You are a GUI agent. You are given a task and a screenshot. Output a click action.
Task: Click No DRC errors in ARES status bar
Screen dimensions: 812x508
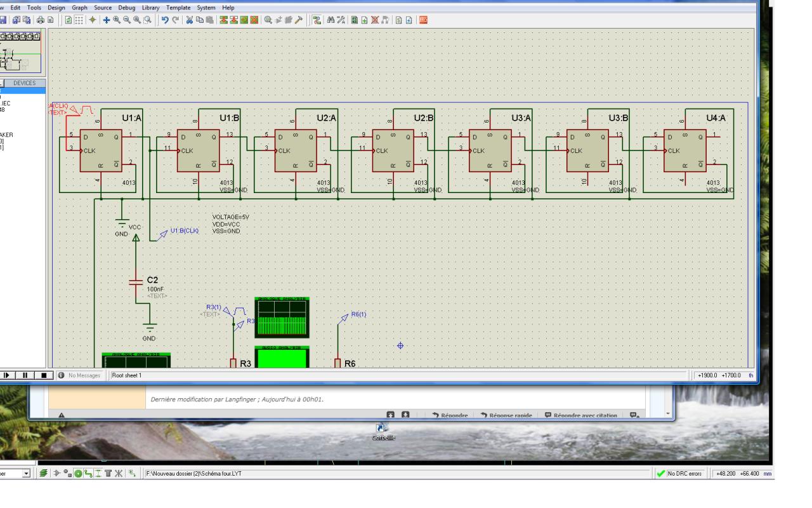(x=679, y=474)
